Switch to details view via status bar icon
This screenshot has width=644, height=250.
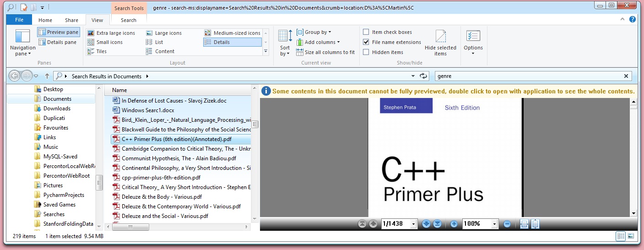[621, 236]
